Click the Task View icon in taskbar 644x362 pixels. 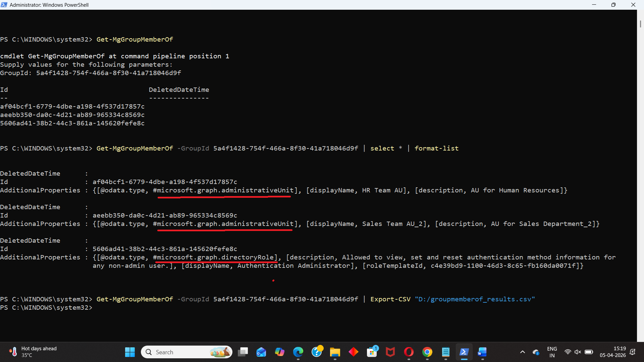pyautogui.click(x=243, y=352)
